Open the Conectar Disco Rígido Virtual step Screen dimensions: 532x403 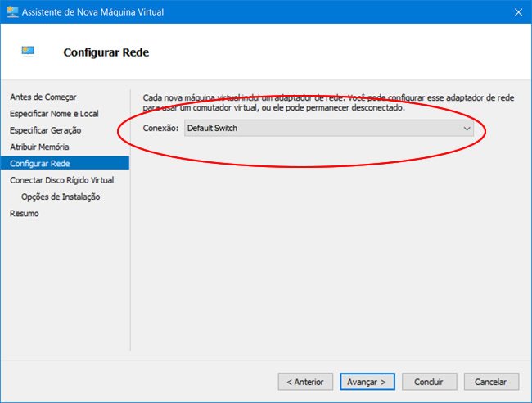click(61, 180)
